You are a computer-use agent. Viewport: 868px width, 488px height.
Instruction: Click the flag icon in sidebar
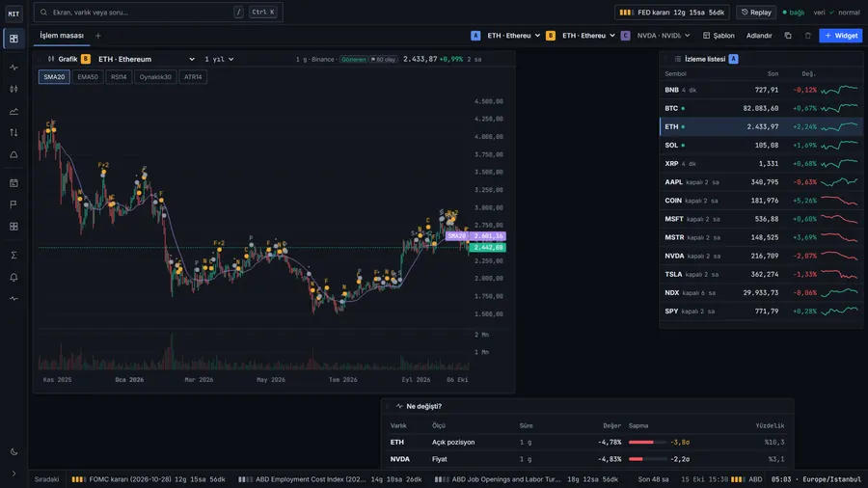pyautogui.click(x=14, y=204)
